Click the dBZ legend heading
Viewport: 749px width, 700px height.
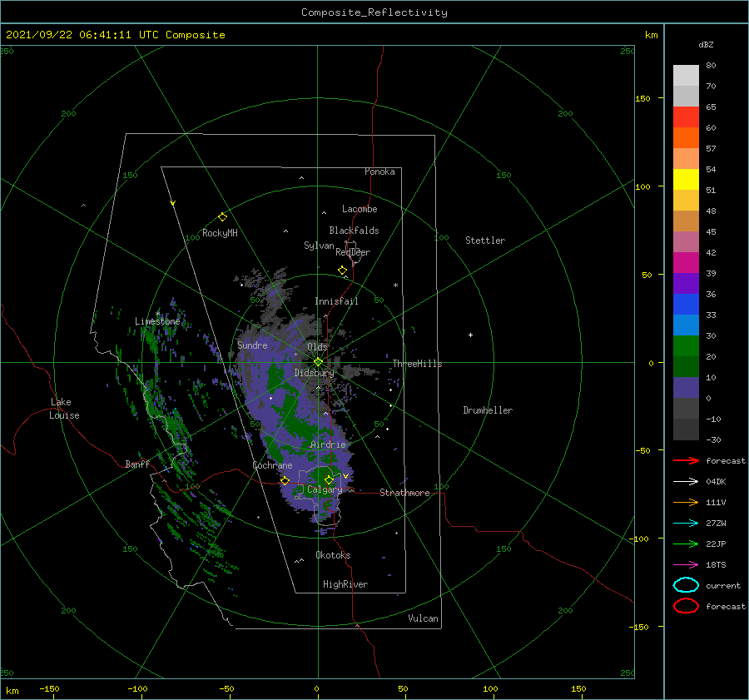coord(706,44)
